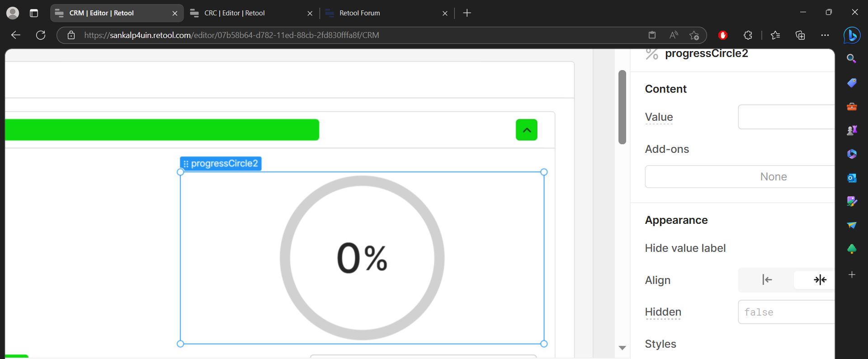Open tab actions menu icon
The image size is (868, 359).
tap(34, 13)
